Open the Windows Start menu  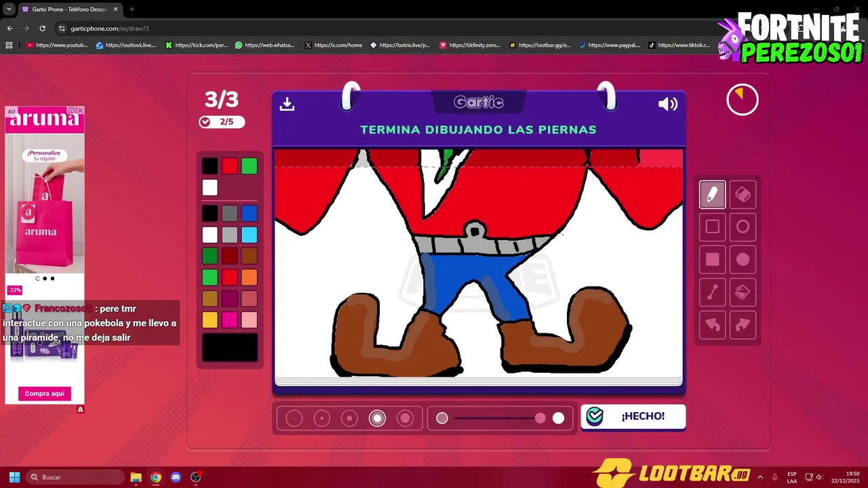tap(14, 477)
